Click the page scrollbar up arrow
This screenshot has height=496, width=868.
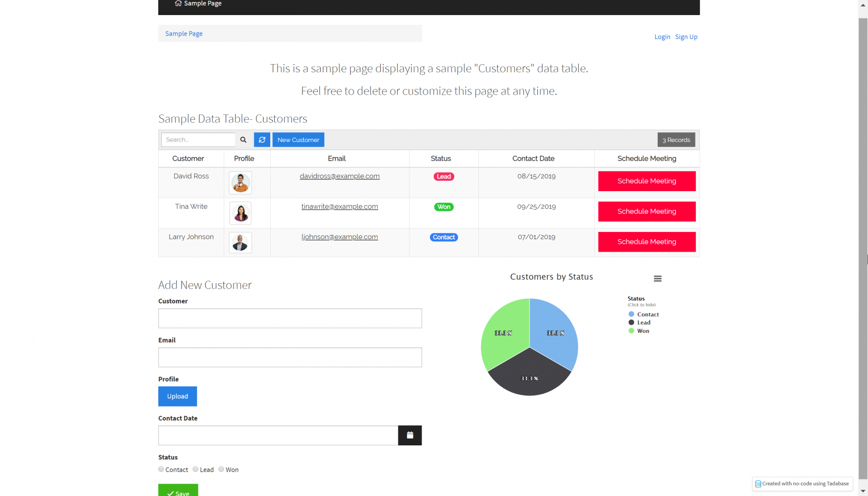[863, 4]
